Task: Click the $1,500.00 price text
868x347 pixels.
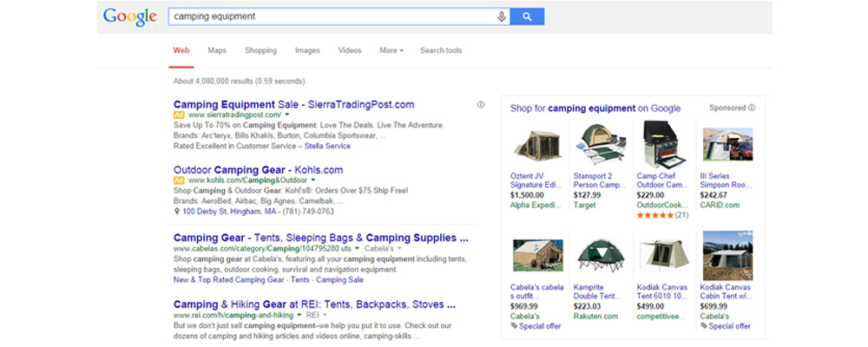Action: [527, 195]
